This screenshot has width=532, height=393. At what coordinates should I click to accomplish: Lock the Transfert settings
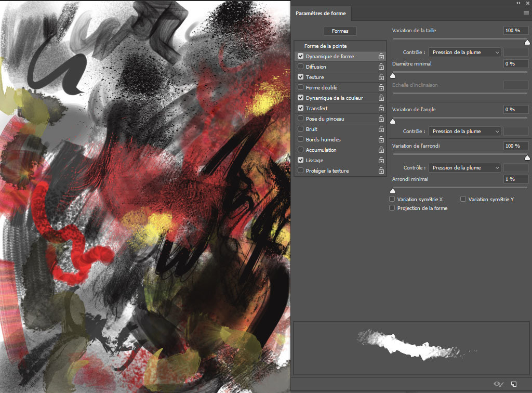(381, 108)
